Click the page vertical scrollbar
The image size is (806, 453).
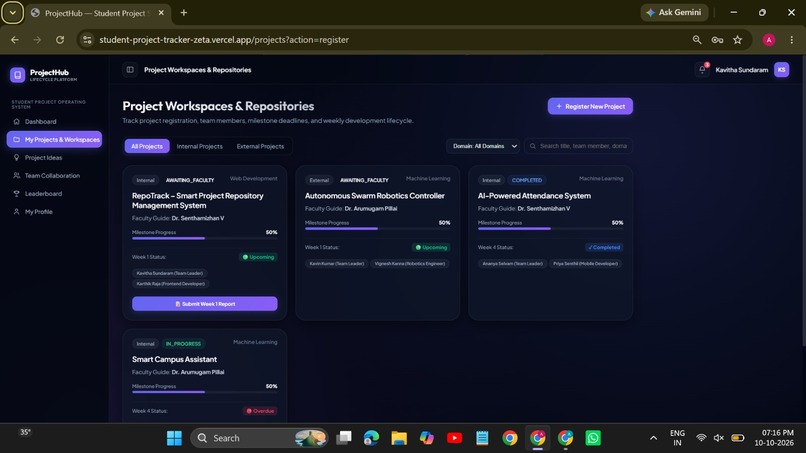click(x=803, y=201)
